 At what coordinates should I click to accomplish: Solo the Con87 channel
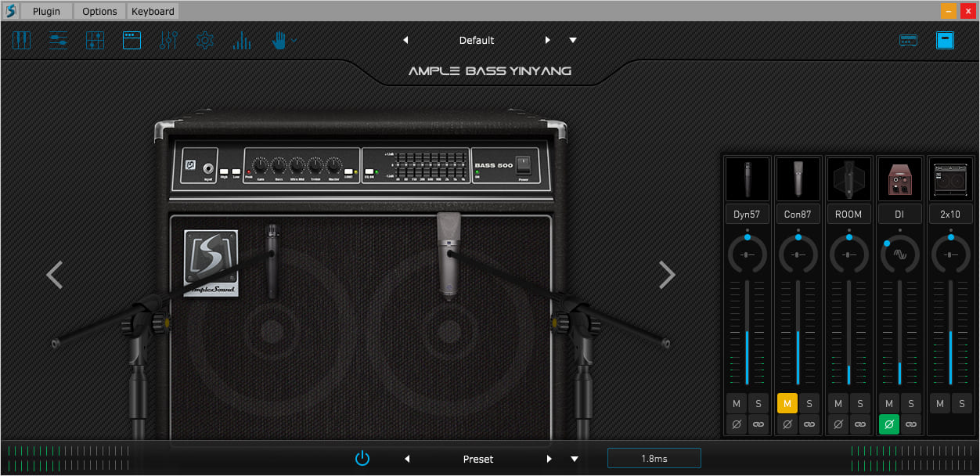coord(809,403)
